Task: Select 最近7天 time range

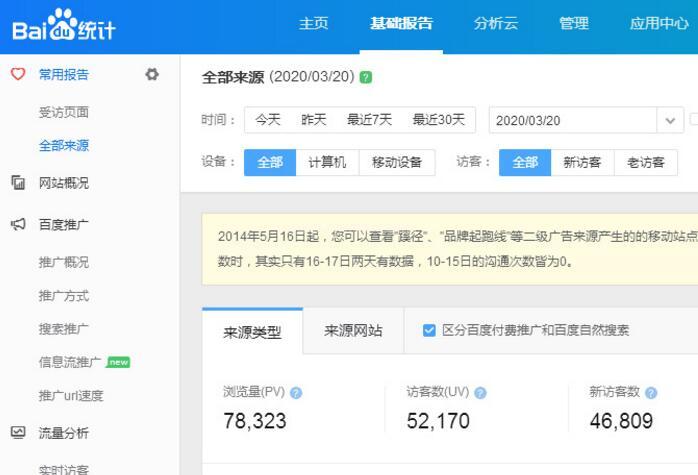Action: (369, 120)
